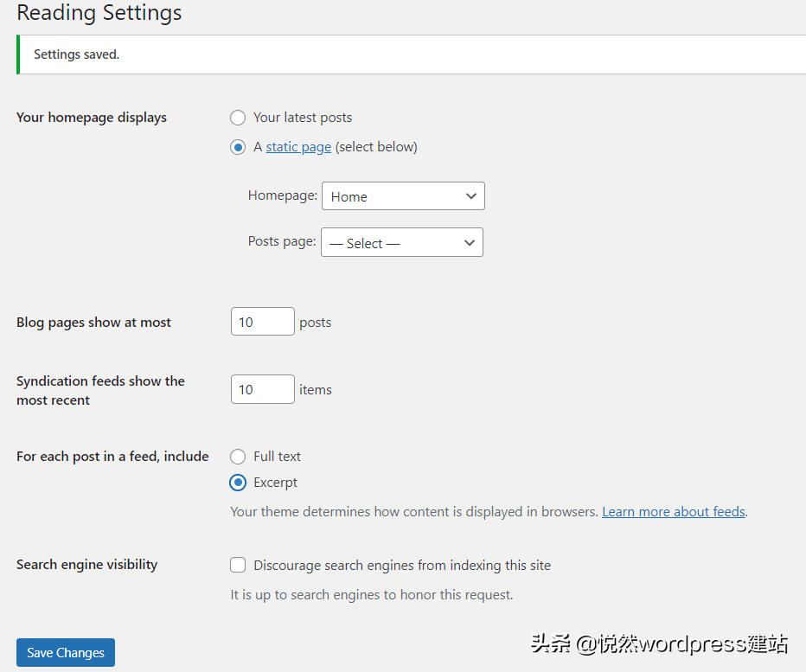Enable 'Discourage search engines' checkbox
This screenshot has width=806, height=672.
[x=238, y=565]
